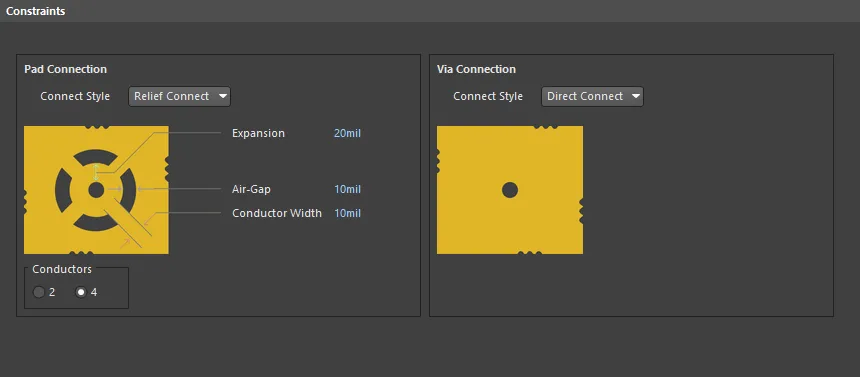Click the Conductors group label

click(x=62, y=269)
